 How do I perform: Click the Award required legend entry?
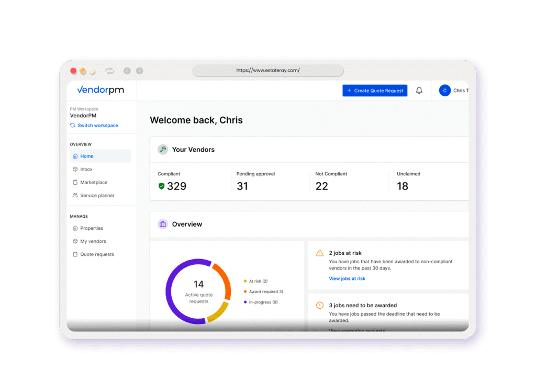point(263,292)
